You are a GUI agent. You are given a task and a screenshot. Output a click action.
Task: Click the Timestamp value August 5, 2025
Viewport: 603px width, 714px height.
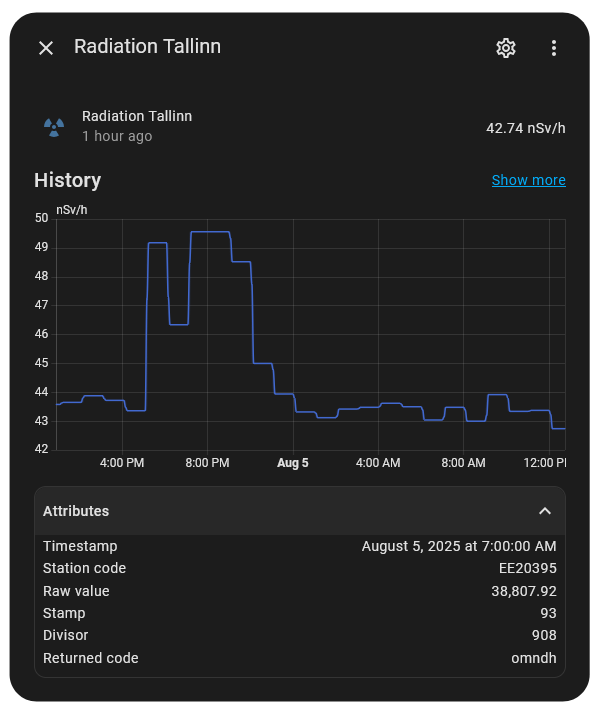coord(459,546)
